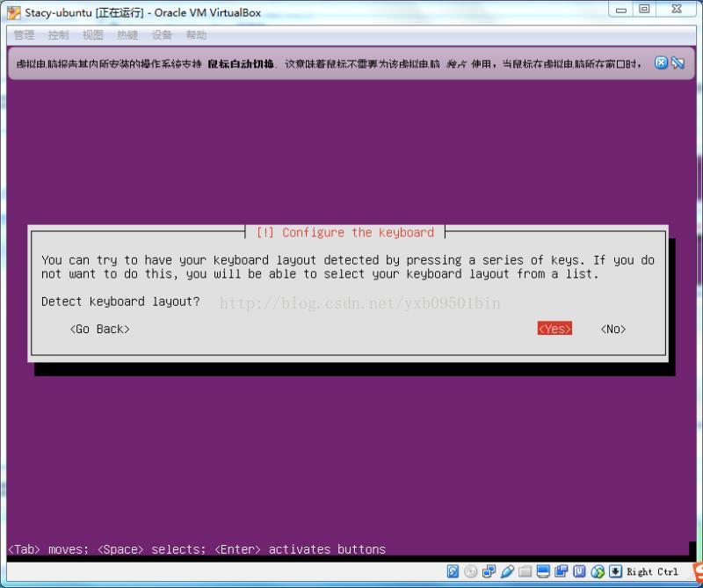
Task: Click the display monitor status icon
Action: [543, 571]
